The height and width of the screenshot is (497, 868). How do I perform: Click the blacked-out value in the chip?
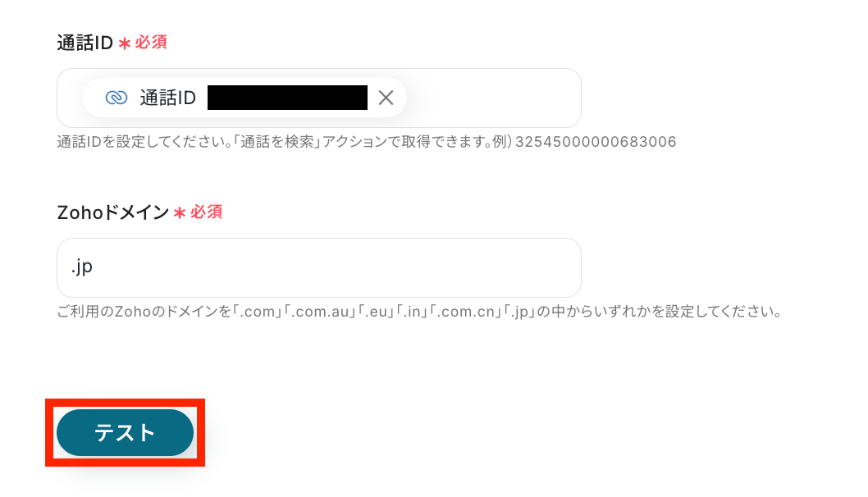(x=287, y=98)
